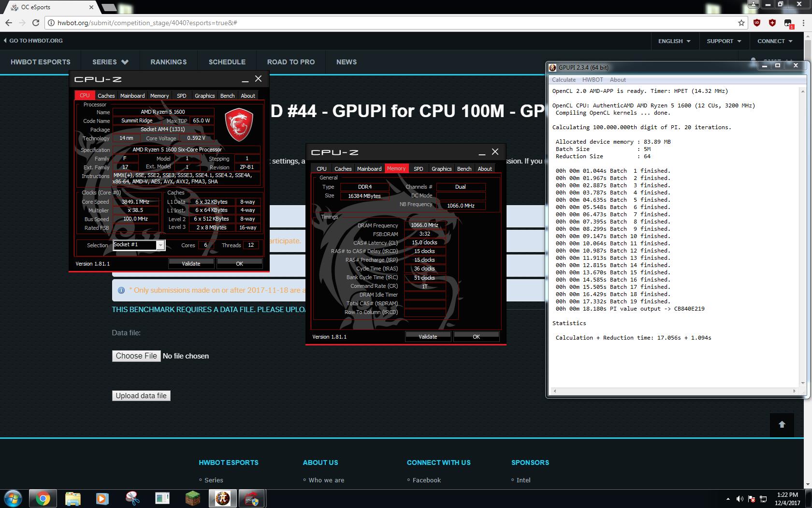The width and height of the screenshot is (812, 508).
Task: Click Validate in the Memory CPU-Z window
Action: coord(428,337)
